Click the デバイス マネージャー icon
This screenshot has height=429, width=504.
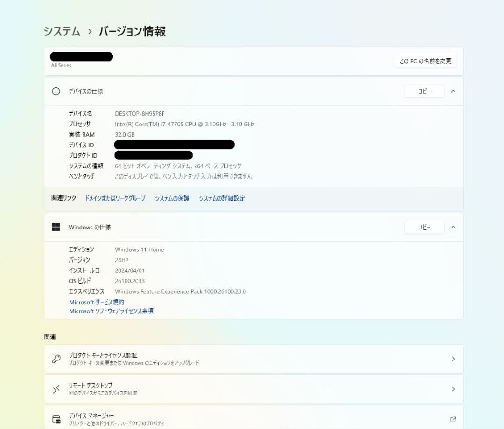(56, 419)
